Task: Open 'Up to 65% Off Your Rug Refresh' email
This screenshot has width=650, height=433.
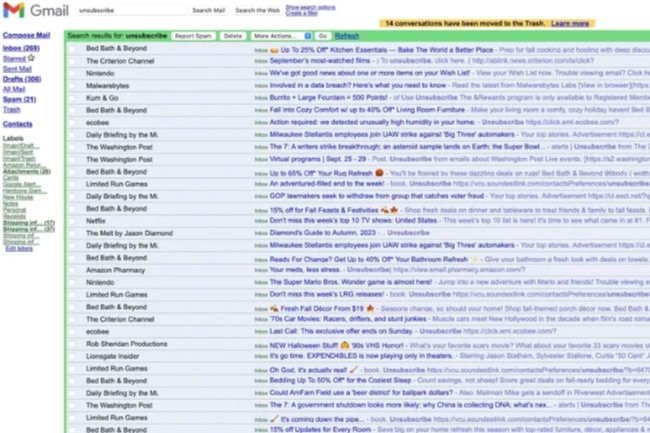Action: point(326,173)
